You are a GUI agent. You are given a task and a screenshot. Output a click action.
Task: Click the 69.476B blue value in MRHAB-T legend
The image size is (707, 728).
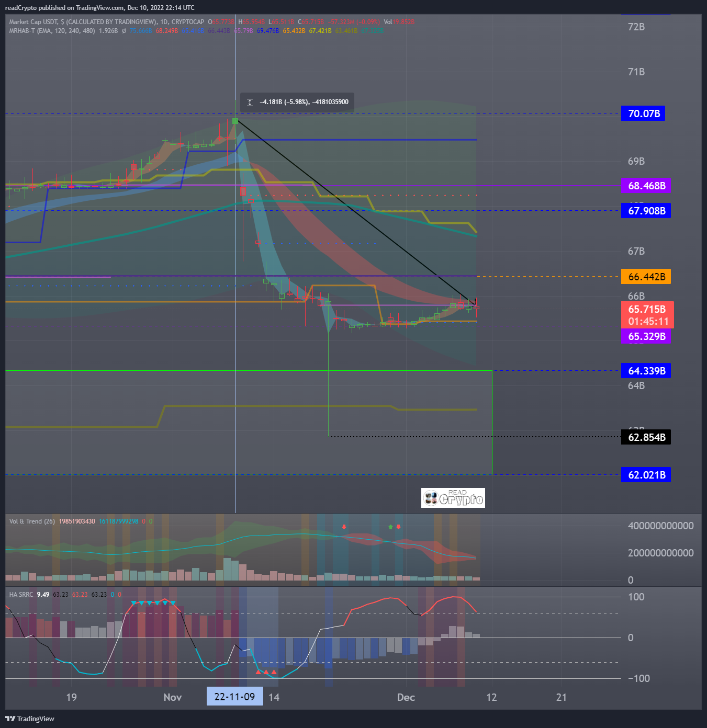267,31
